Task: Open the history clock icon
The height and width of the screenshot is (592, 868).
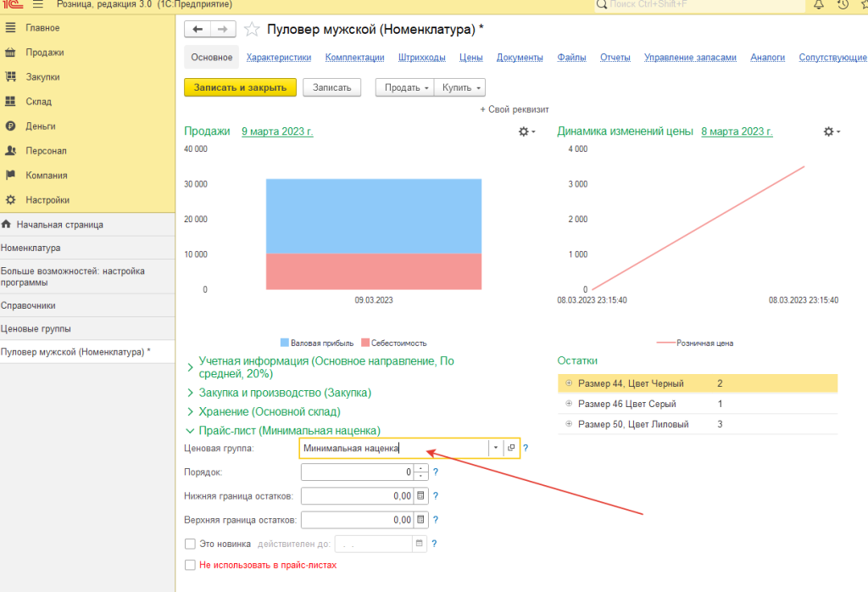Action: tap(843, 4)
